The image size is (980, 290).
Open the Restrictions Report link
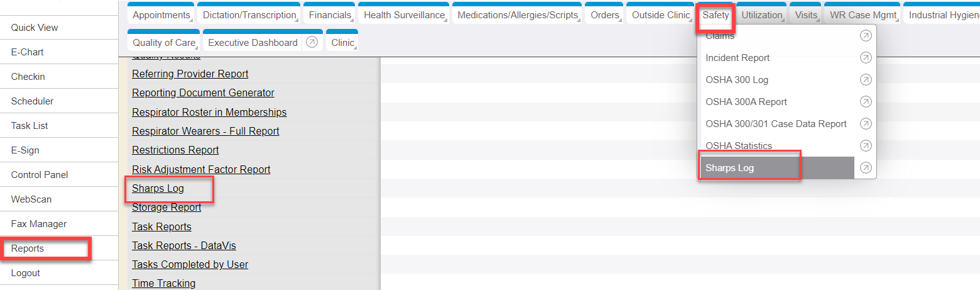coord(175,150)
